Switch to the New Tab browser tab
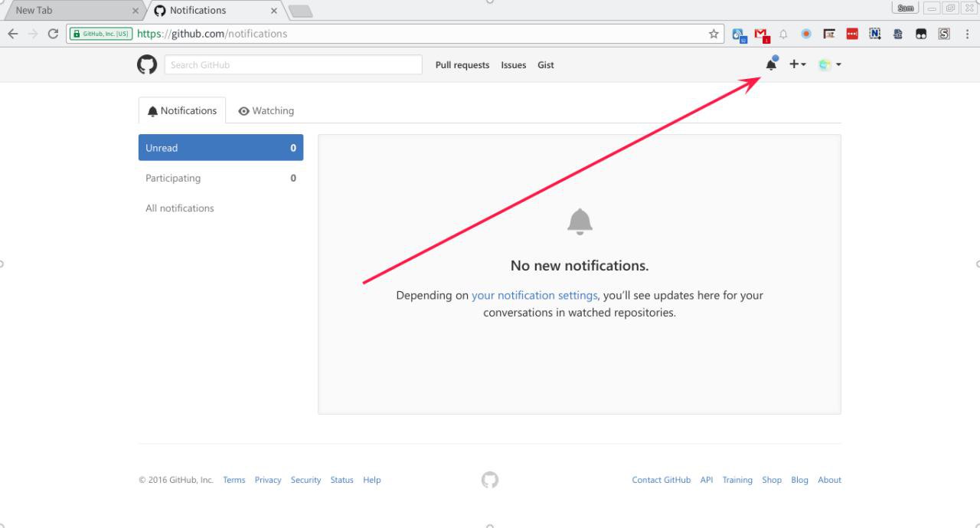The height and width of the screenshot is (528, 980). 73,10
